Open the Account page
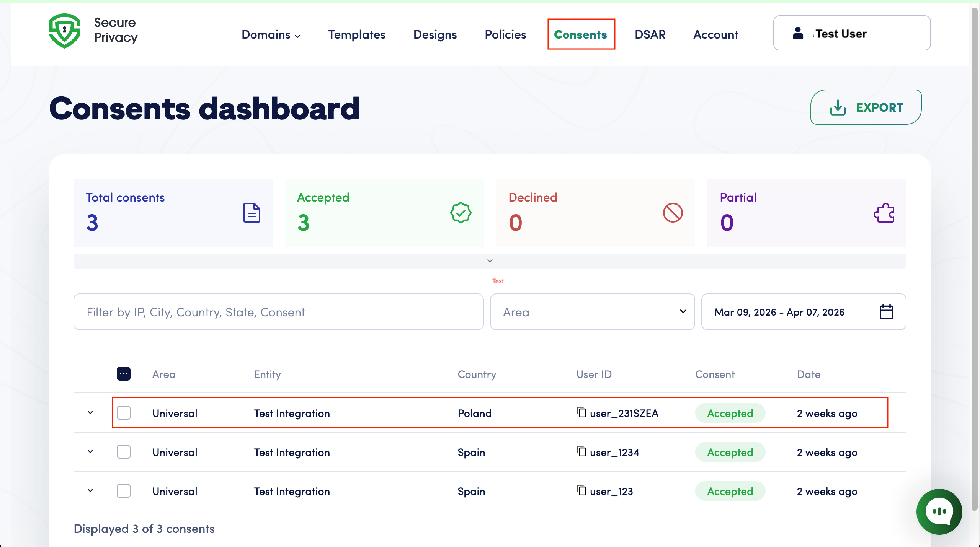The height and width of the screenshot is (547, 980). [715, 34]
